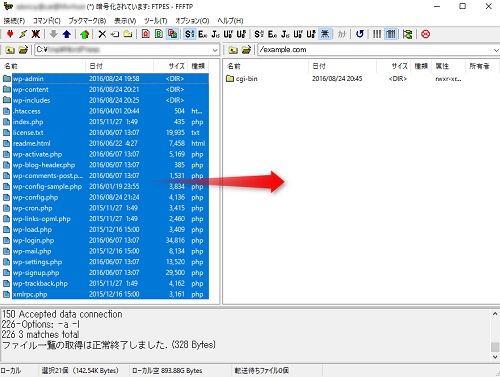This screenshot has height=377, width=500.
Task: Select Binary transfer mode green B icon
Action: point(159,34)
